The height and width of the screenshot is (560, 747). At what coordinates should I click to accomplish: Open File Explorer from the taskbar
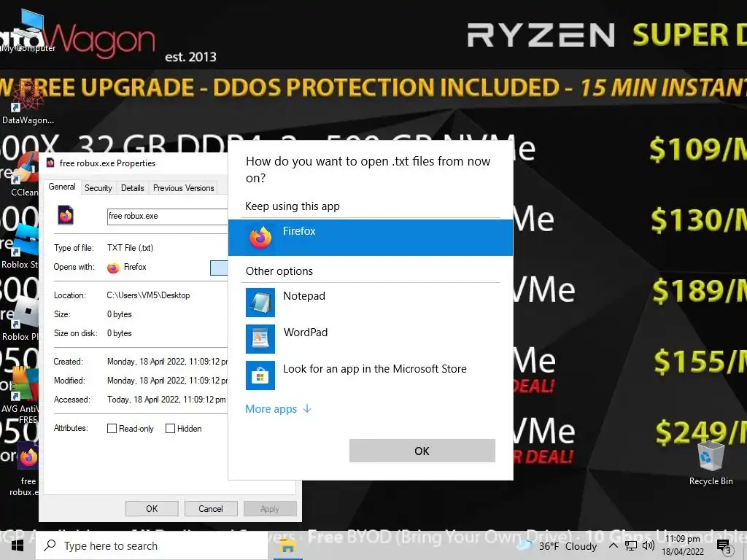click(x=287, y=545)
